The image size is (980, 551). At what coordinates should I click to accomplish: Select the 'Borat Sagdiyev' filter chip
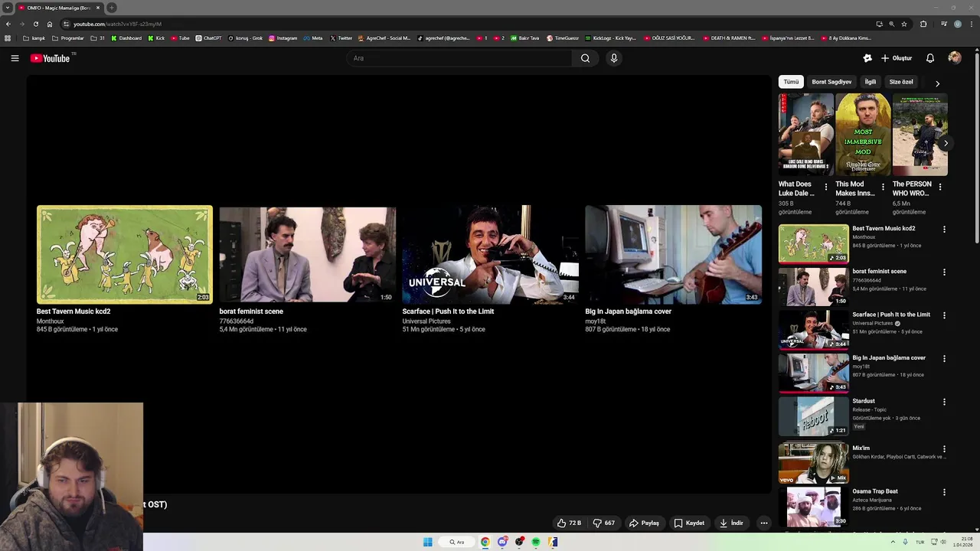(x=831, y=82)
